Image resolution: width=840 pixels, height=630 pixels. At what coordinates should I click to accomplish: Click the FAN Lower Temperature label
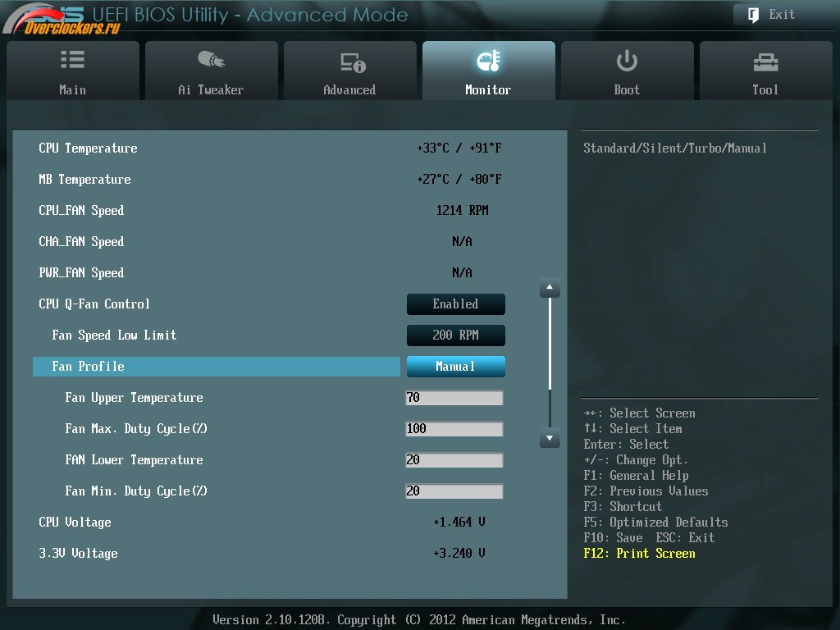coord(134,460)
